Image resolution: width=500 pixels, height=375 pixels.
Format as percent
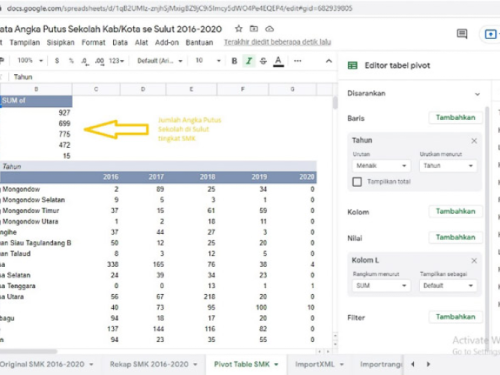(x=71, y=61)
